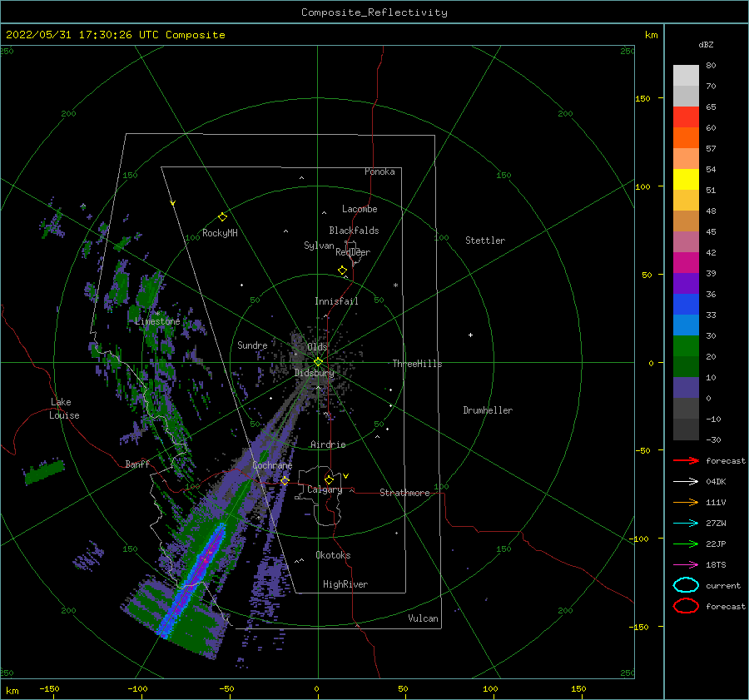Click the Lacombe town label
Viewport: 749px width, 700px height.
point(360,209)
